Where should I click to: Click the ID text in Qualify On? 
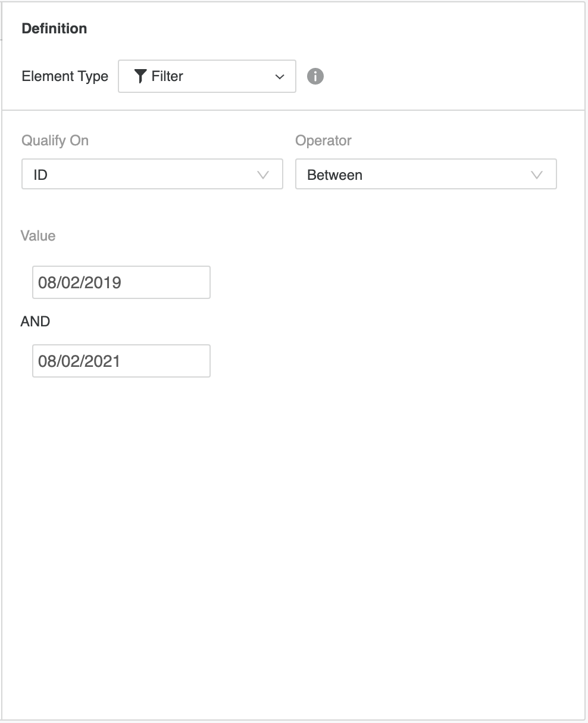40,175
